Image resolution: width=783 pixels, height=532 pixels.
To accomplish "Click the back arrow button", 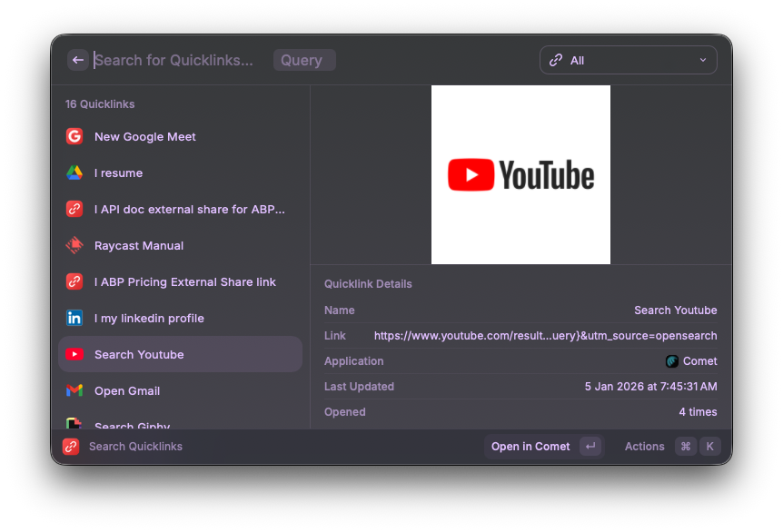I will click(78, 60).
